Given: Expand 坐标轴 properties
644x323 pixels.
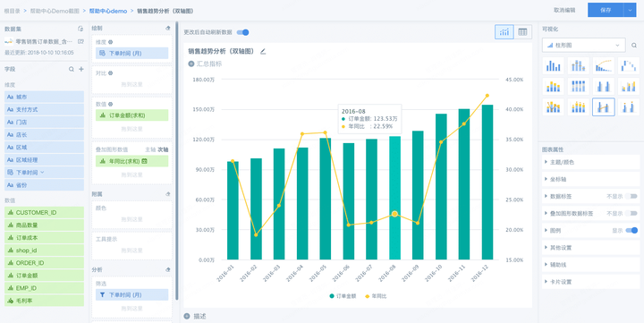Looking at the screenshot, I should (590, 180).
